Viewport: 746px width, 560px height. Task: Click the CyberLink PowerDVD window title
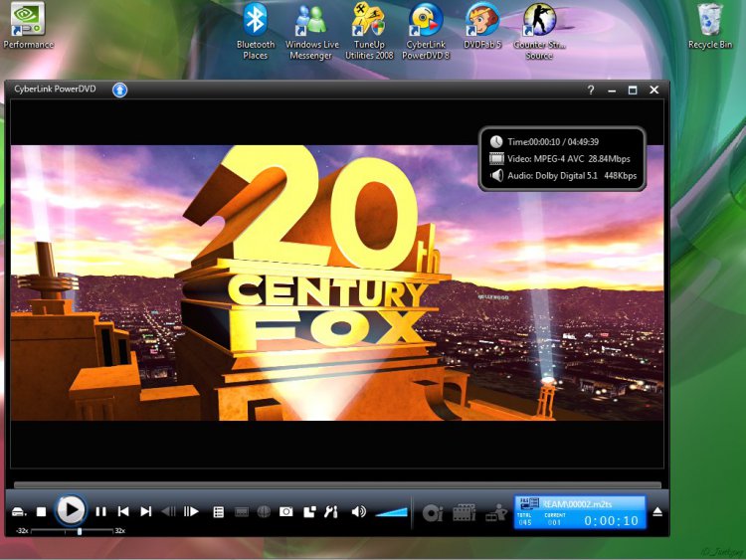pos(55,89)
